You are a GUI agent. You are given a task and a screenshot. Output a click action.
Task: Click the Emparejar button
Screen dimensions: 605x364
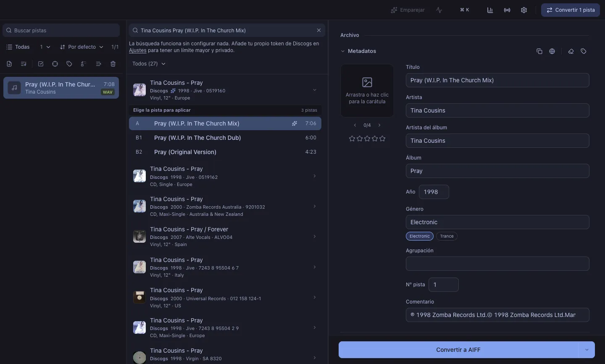pos(408,10)
